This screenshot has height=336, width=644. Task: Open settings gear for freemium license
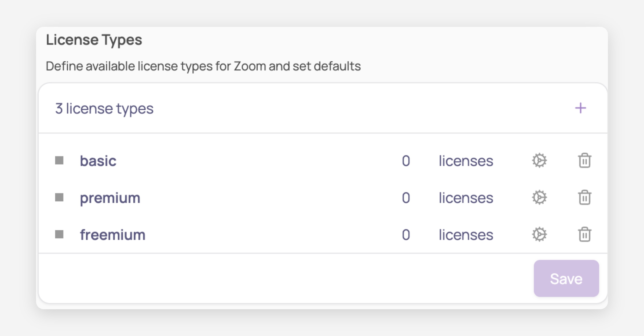point(539,235)
